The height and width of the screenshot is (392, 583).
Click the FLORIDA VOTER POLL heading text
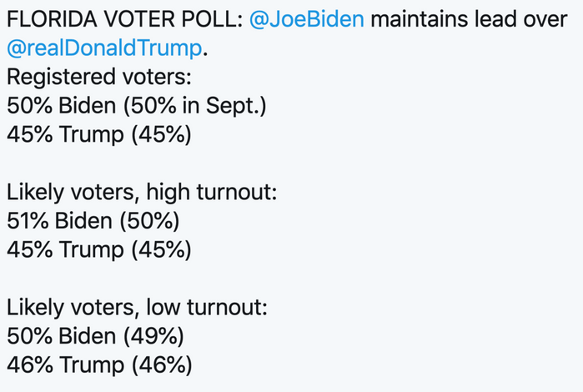coord(123,19)
